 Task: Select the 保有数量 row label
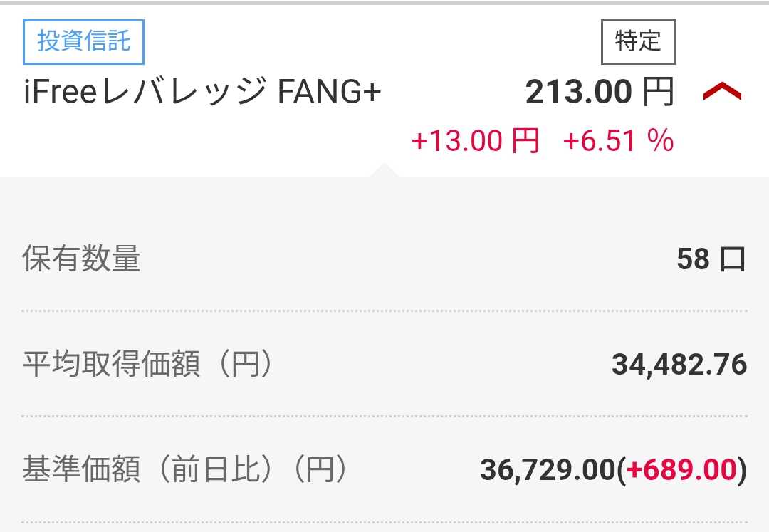(x=81, y=259)
